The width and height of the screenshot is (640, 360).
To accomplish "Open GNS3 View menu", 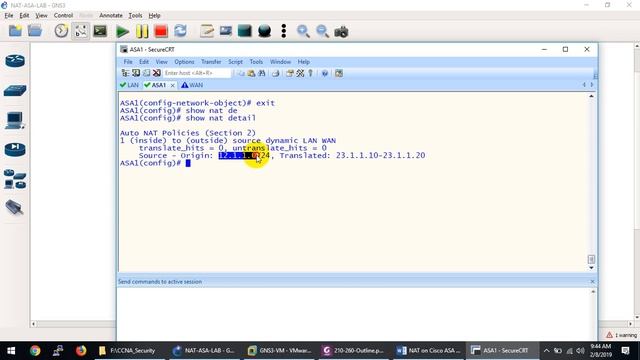I will (41, 16).
